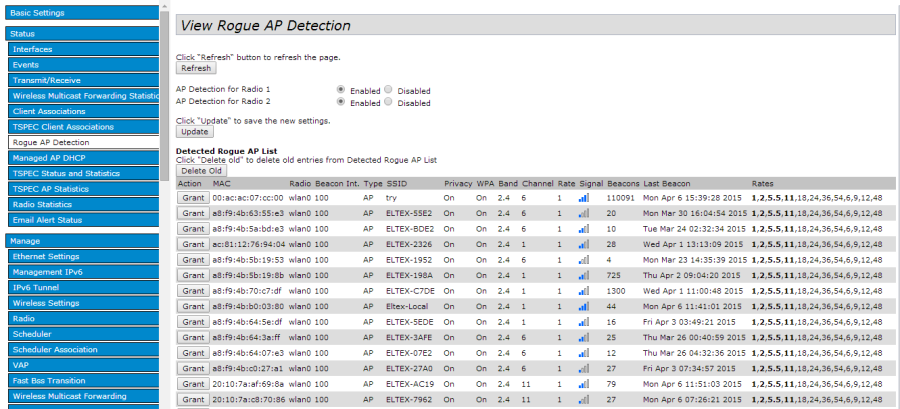
Task: Enable AP Detection for Radio 1
Action: click(342, 90)
